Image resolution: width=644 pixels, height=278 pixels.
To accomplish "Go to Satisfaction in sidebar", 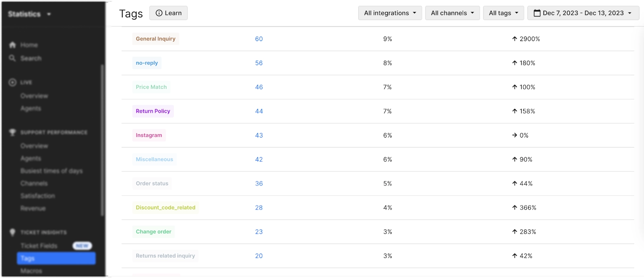I will [38, 196].
